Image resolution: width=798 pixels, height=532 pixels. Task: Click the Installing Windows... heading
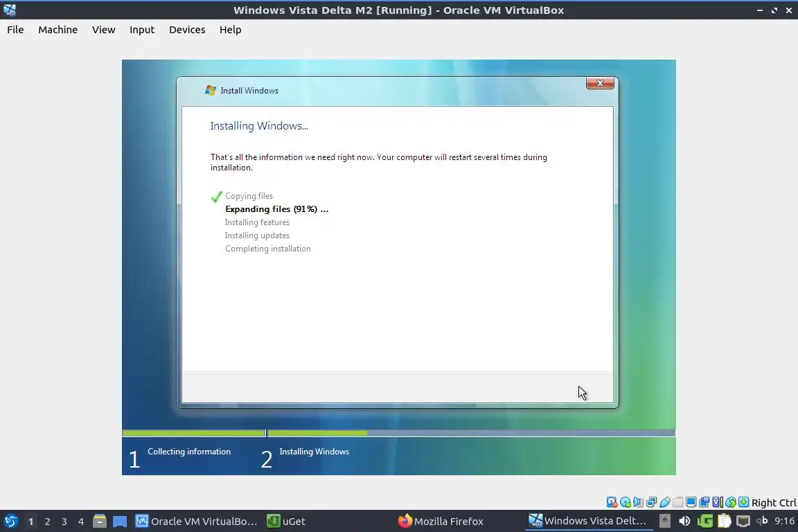(x=259, y=126)
